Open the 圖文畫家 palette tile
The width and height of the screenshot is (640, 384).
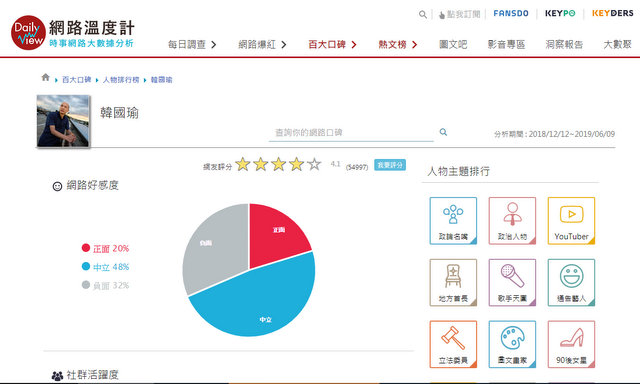(x=512, y=344)
